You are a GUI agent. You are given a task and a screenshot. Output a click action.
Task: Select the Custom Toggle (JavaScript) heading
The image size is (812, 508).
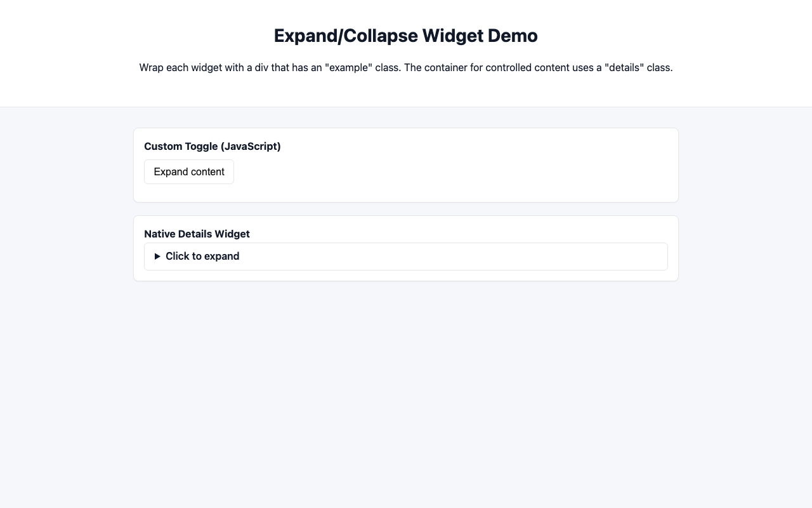click(x=213, y=146)
